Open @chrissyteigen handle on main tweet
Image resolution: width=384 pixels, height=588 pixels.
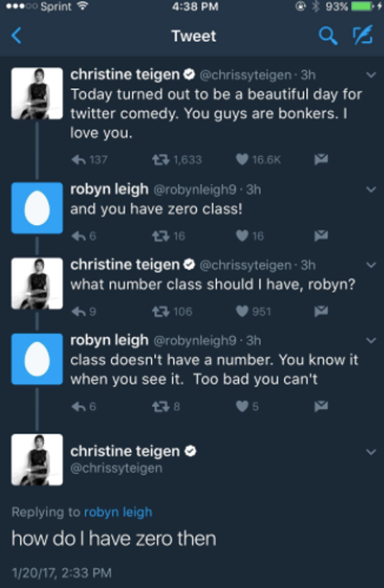click(x=116, y=468)
